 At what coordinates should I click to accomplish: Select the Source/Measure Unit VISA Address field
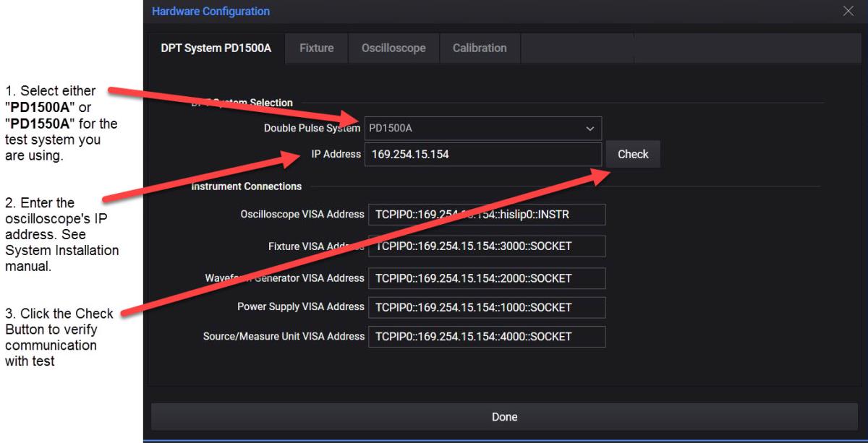487,336
